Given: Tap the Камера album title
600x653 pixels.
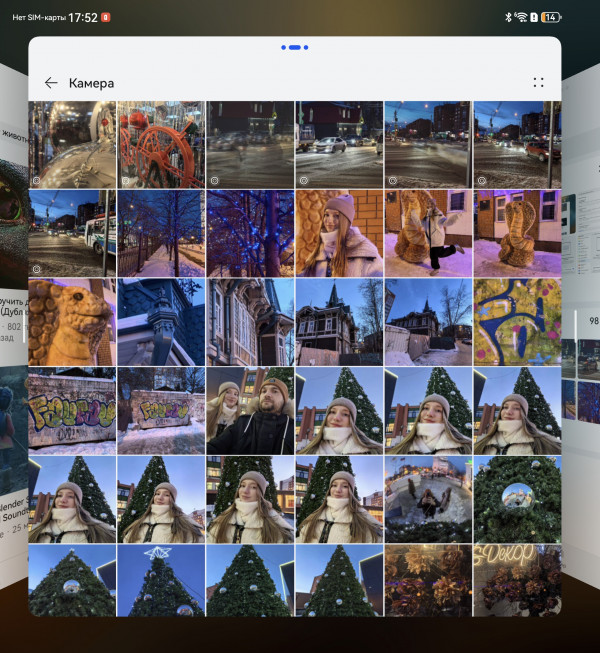Looking at the screenshot, I should tap(92, 83).
